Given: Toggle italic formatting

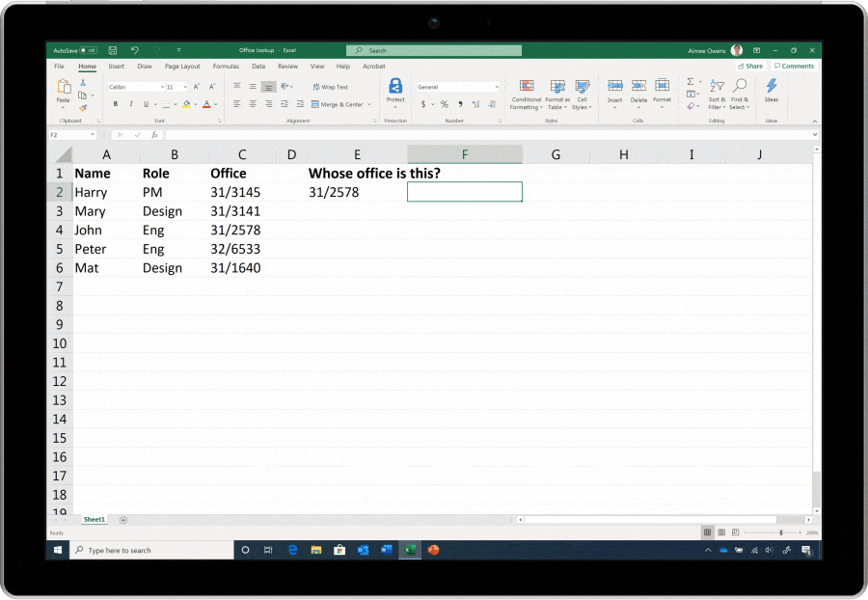Looking at the screenshot, I should pyautogui.click(x=129, y=103).
